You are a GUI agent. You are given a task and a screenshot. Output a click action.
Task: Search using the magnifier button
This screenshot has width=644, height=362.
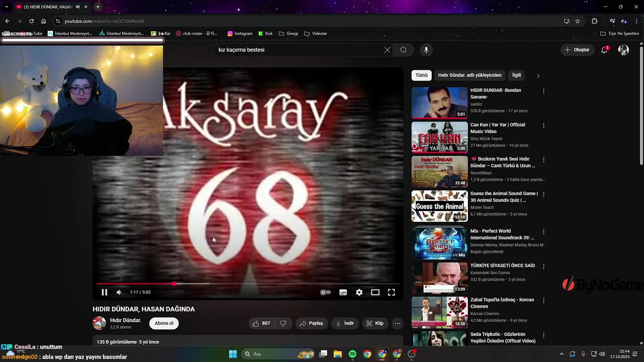coord(404,50)
